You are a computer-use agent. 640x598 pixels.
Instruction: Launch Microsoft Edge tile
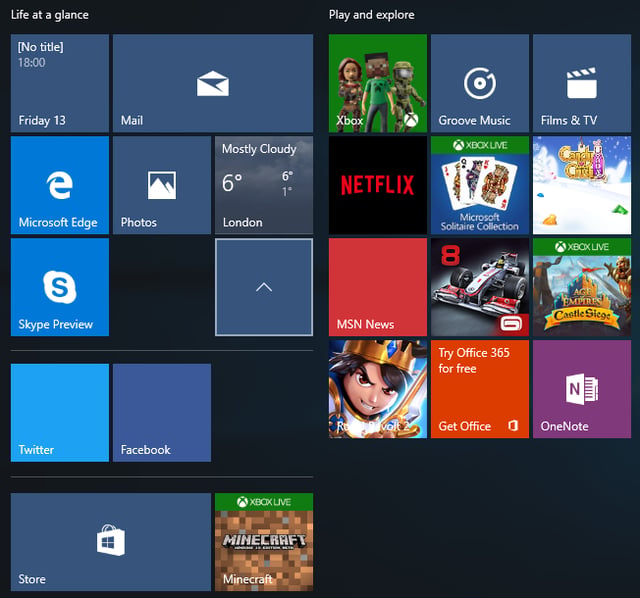pos(60,185)
